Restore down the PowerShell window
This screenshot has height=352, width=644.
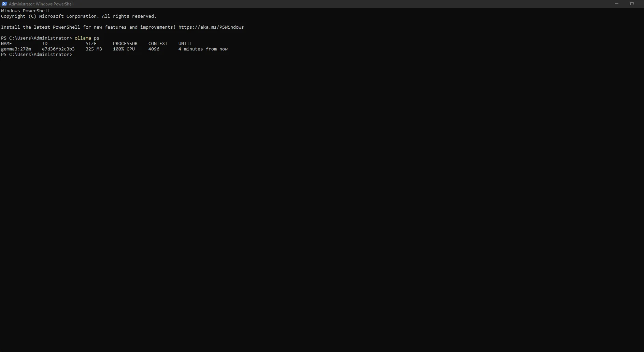coord(632,4)
